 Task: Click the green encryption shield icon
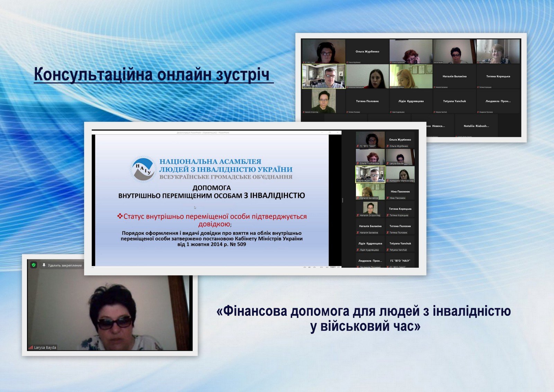[34, 265]
